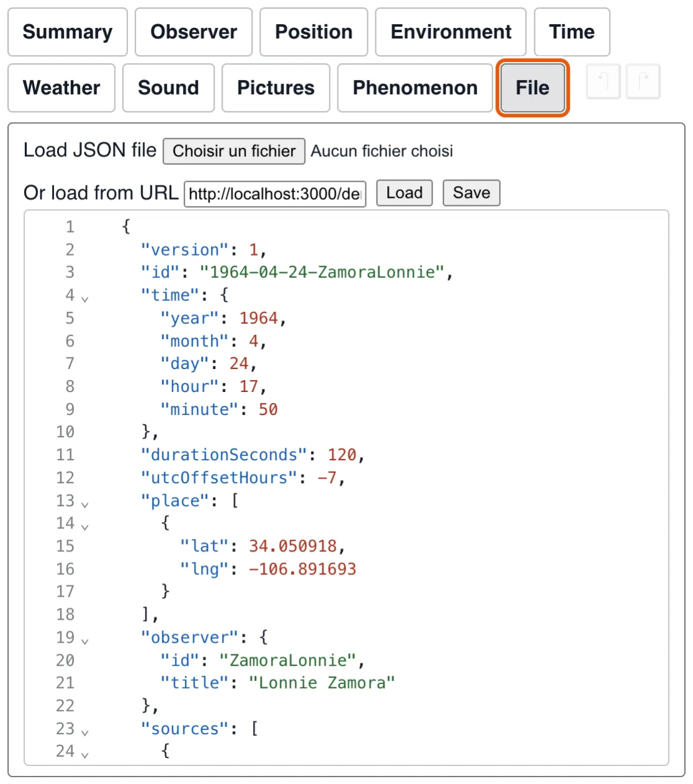Click the Load button
This screenshot has width=693, height=784.
(405, 193)
